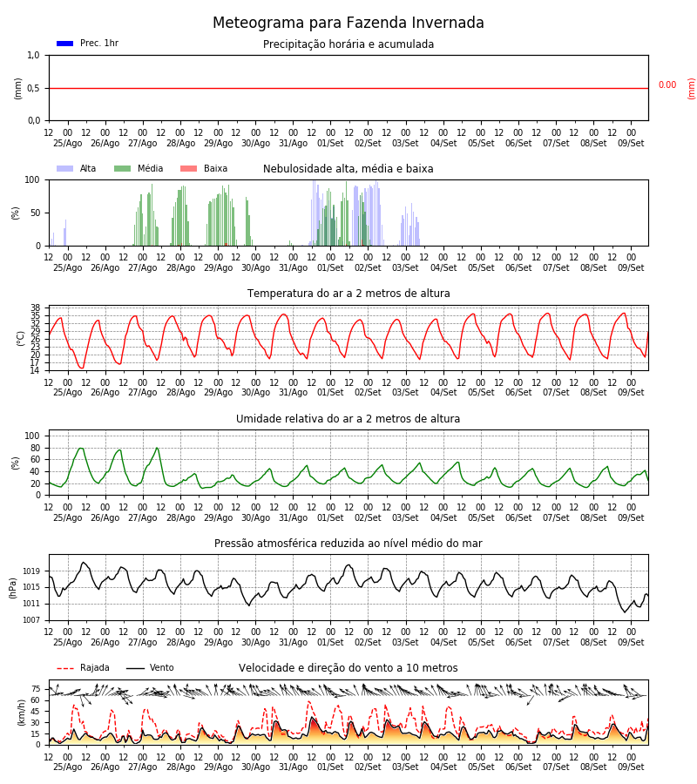Click the 09/Set label under the wind chart
The height and width of the screenshot is (784, 697).
coord(631,767)
